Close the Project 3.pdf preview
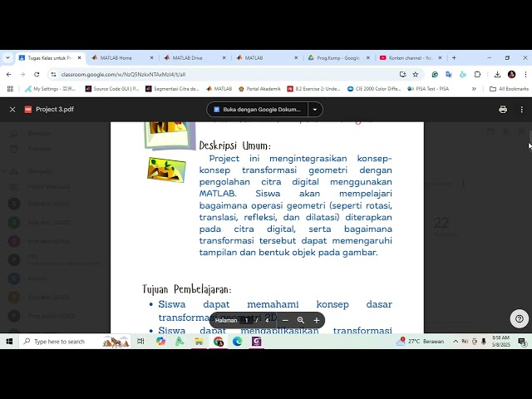Viewport: 532px width, 399px height. [x=12, y=110]
